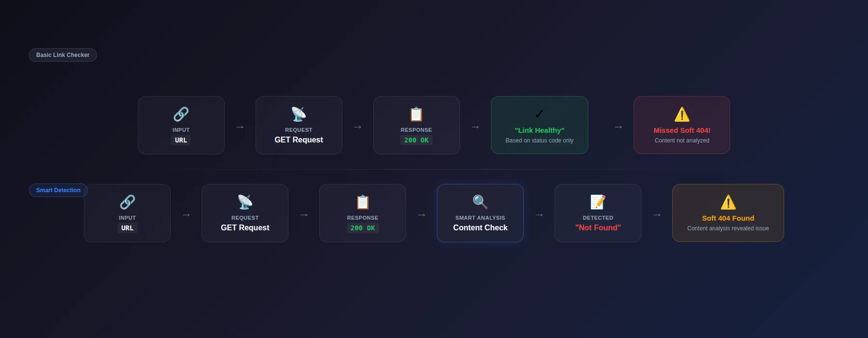
Task: Click the "Soft 404 Found" heading
Action: tap(728, 218)
